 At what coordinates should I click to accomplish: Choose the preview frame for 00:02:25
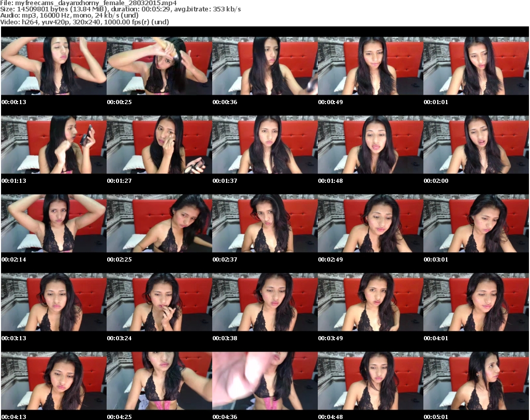coord(159,223)
